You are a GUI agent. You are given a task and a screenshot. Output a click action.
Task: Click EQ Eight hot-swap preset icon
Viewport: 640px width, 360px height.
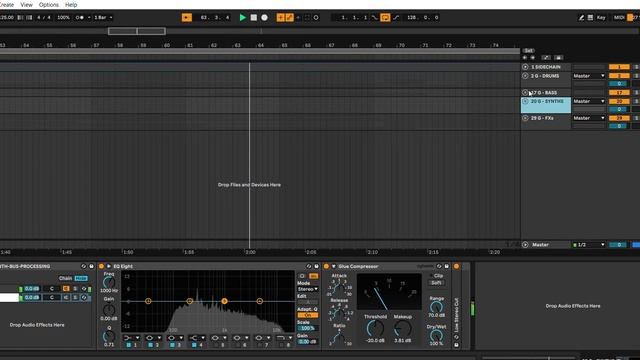click(x=309, y=266)
